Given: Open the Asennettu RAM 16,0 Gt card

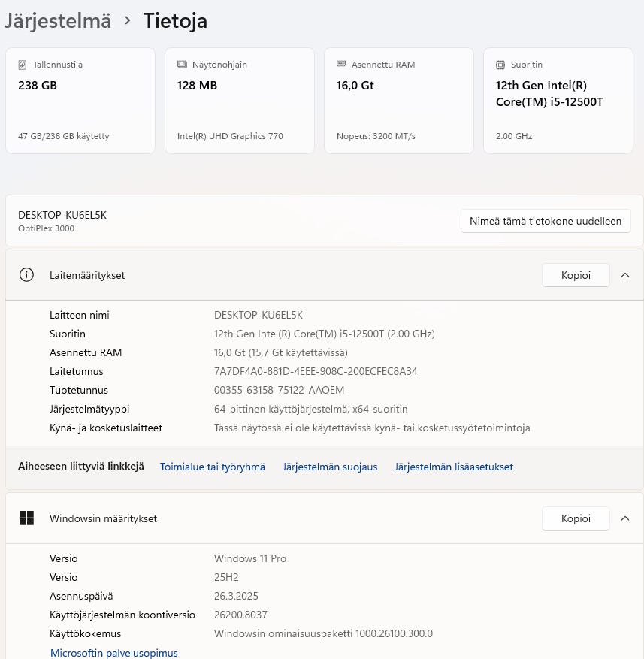Looking at the screenshot, I should (399, 101).
